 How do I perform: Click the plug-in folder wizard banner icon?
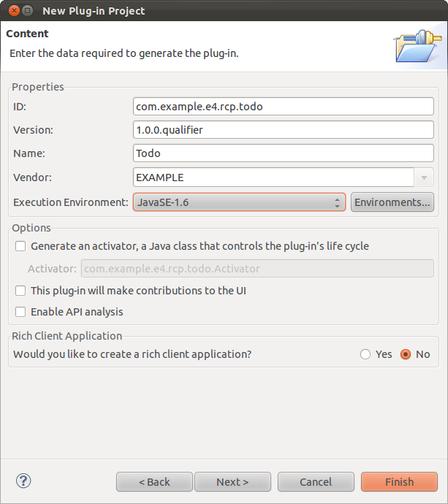(416, 45)
